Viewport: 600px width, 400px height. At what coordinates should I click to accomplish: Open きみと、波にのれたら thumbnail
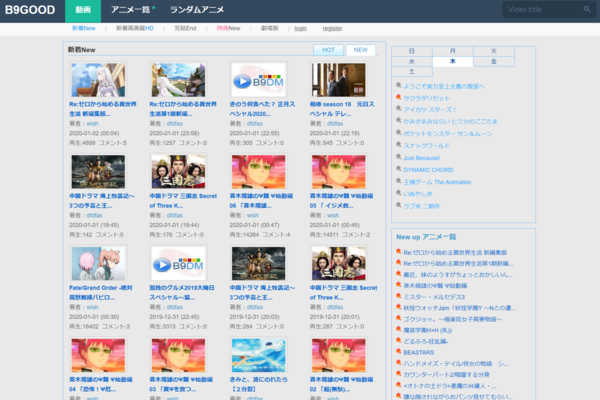[259, 355]
